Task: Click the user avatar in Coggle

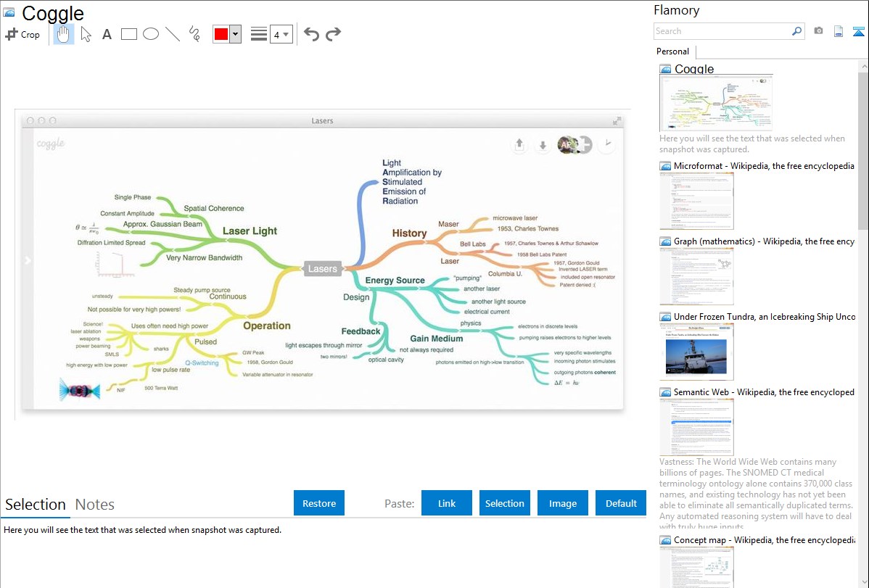Action: pyautogui.click(x=567, y=145)
